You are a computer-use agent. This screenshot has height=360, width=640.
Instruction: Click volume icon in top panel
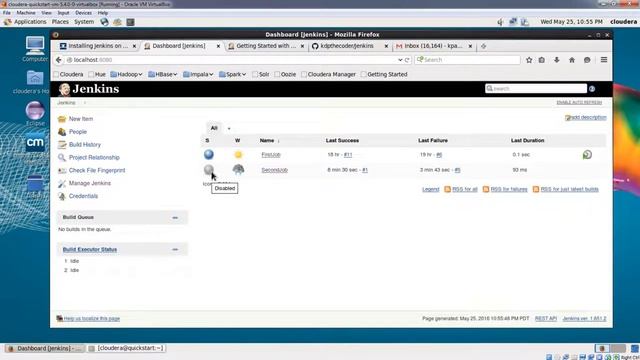[x=500, y=22]
